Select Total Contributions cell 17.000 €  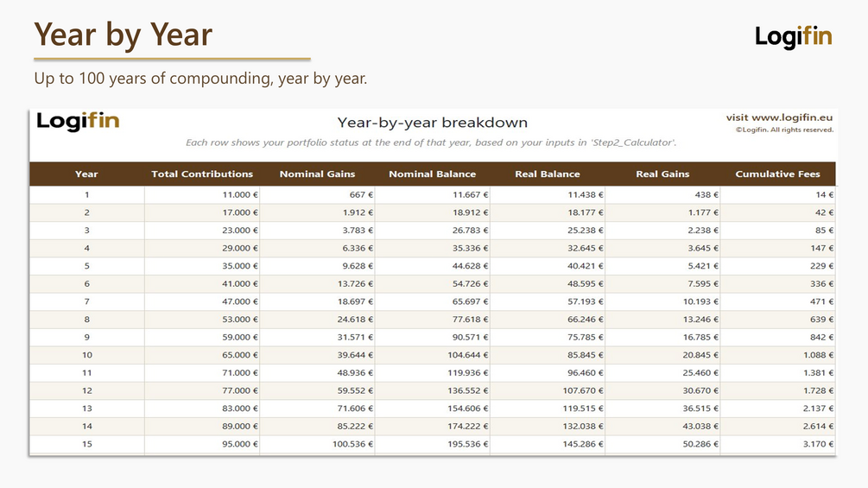(202, 212)
